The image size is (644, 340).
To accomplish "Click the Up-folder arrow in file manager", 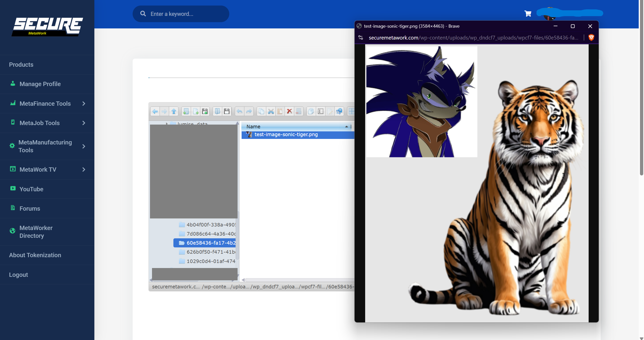I will [x=174, y=111].
